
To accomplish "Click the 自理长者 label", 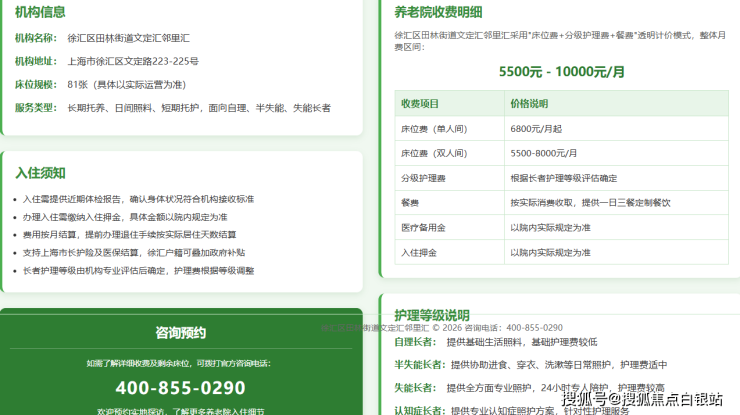I will 415,342.
